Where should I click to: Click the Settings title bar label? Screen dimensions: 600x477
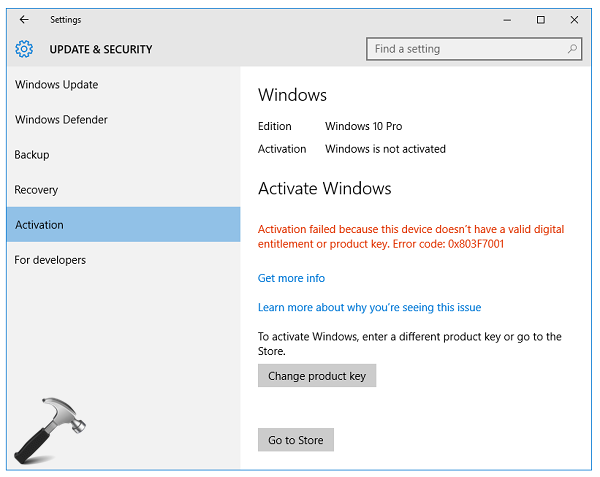click(x=65, y=20)
